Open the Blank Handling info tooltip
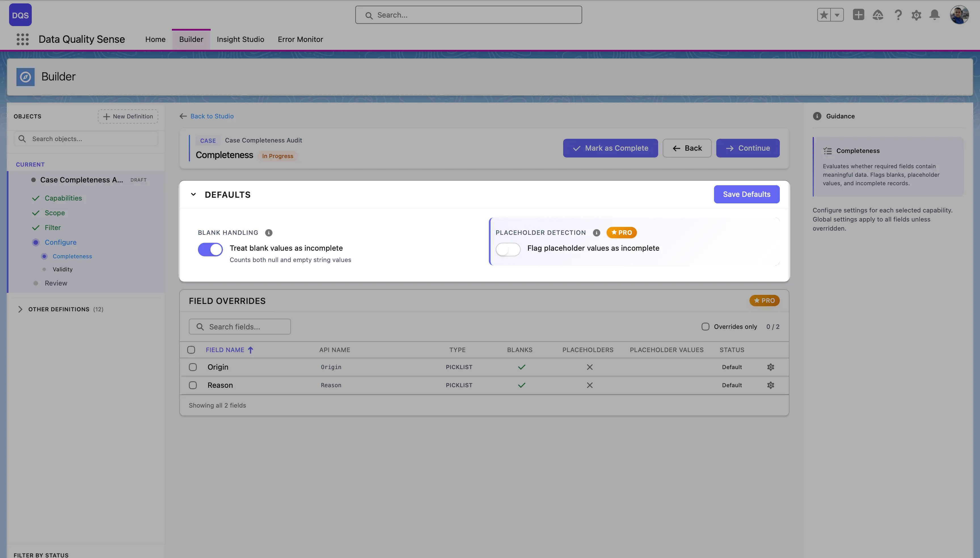The height and width of the screenshot is (558, 980). [268, 233]
